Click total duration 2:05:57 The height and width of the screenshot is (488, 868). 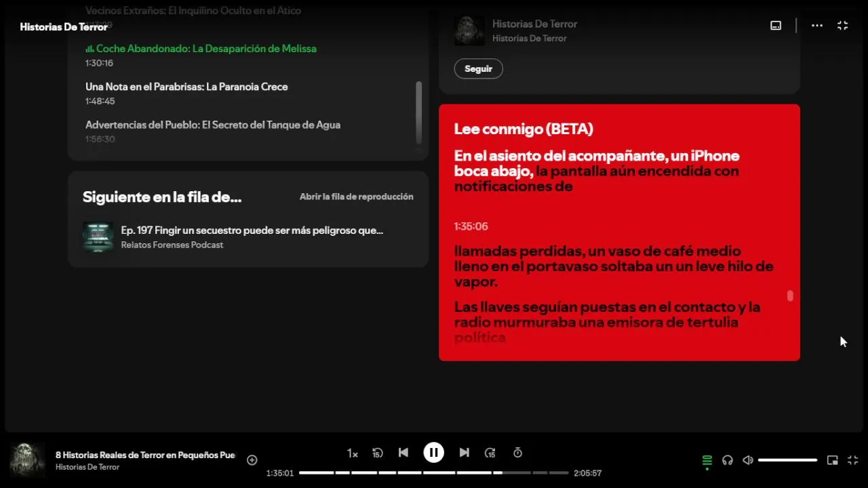coord(588,473)
